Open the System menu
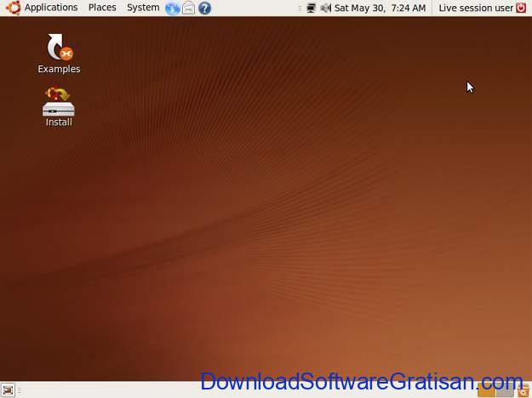This screenshot has width=532, height=398. 143,8
